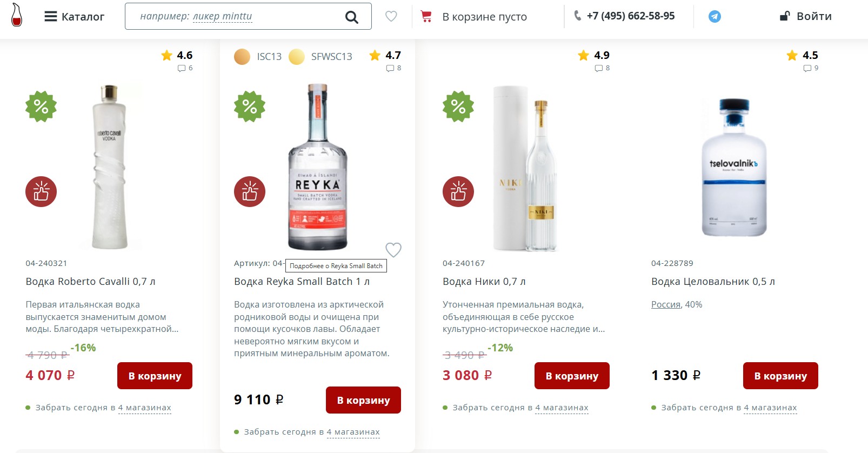Open the shopping cart icon
Viewport: 868px width, 453px height.
coord(426,17)
